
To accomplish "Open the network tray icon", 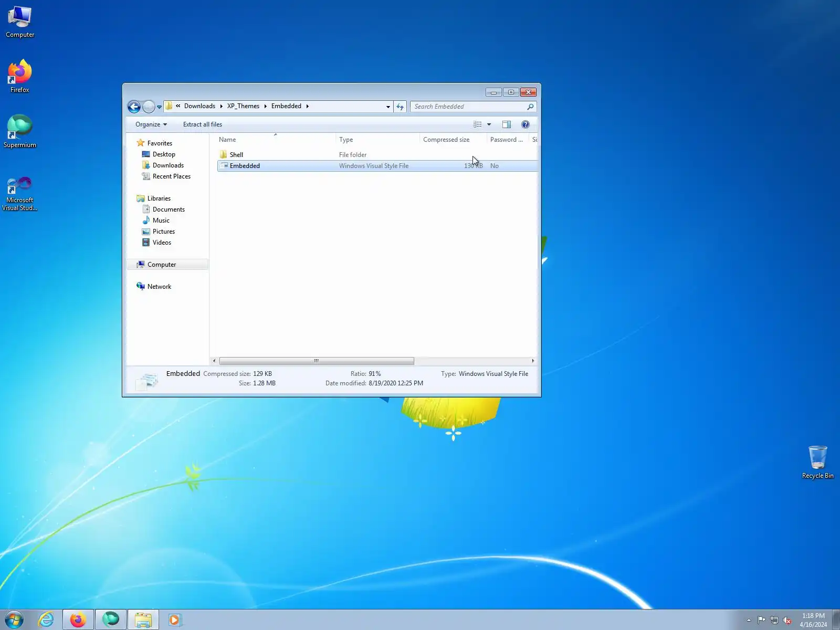I will pos(774,620).
